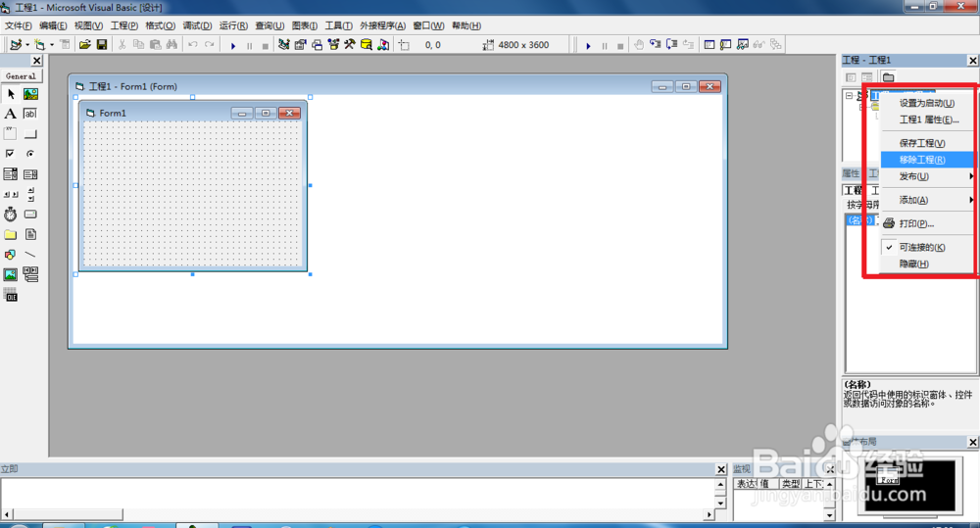Click the Toolbox hammer-and-wrench icon
Image resolution: width=980 pixels, height=528 pixels.
pos(350,44)
